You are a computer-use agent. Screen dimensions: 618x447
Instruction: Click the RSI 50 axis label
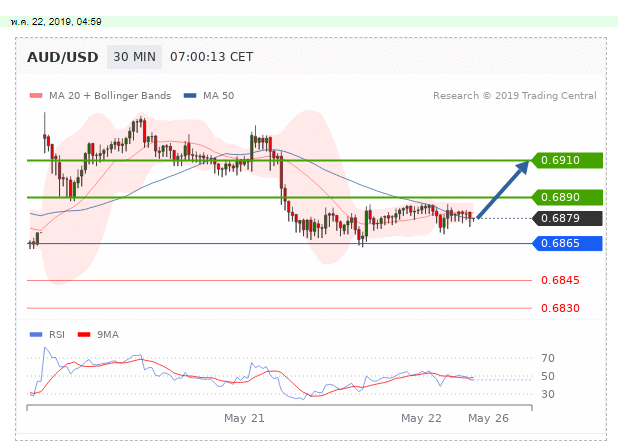click(548, 376)
